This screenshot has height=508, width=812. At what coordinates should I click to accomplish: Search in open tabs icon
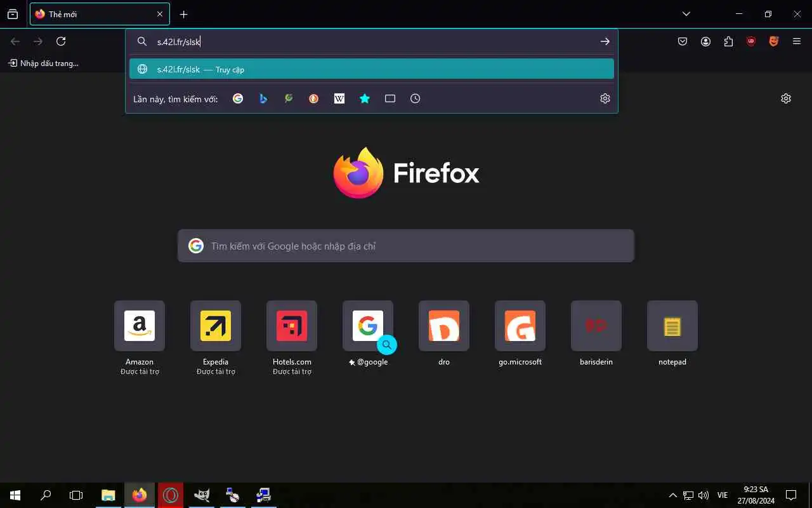pos(390,98)
